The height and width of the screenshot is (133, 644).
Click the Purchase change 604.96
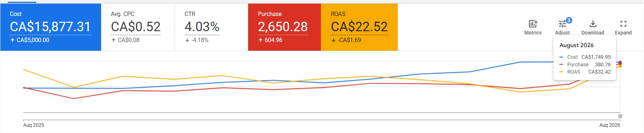point(273,40)
